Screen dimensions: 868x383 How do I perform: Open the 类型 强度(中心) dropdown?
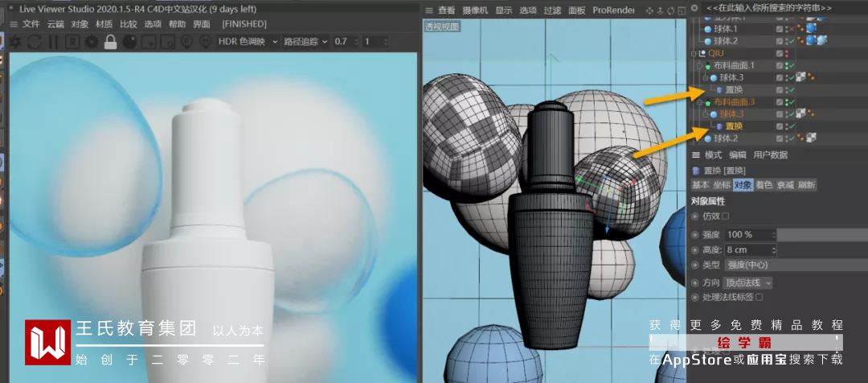[x=795, y=266]
